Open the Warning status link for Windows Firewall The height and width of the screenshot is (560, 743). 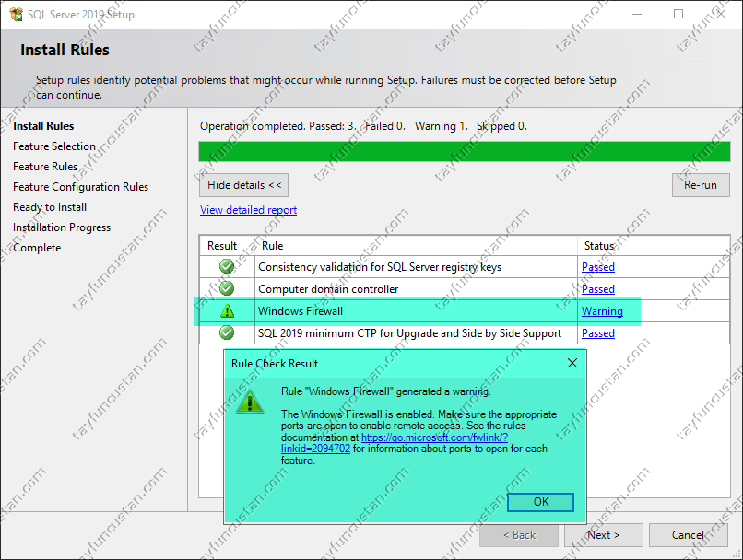click(602, 311)
